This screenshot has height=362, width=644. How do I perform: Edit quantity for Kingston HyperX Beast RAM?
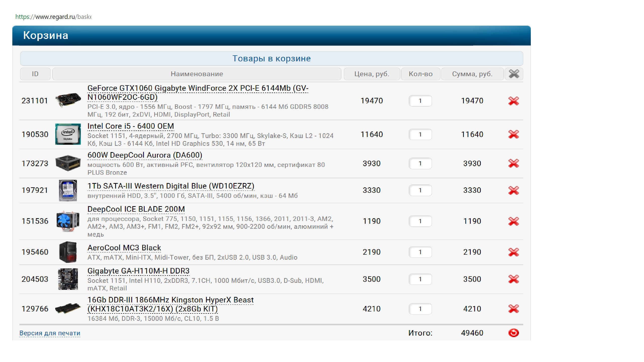420,309
